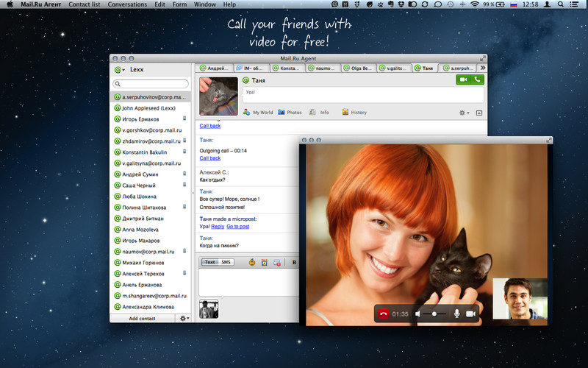This screenshot has width=588, height=368.
Task: Click mobile phone icon beside Саша Черный
Action: (184, 185)
